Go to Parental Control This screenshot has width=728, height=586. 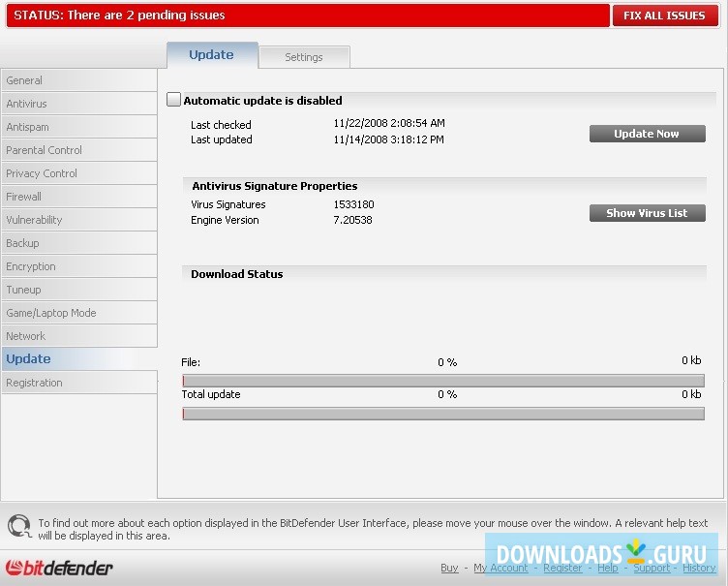click(79, 150)
